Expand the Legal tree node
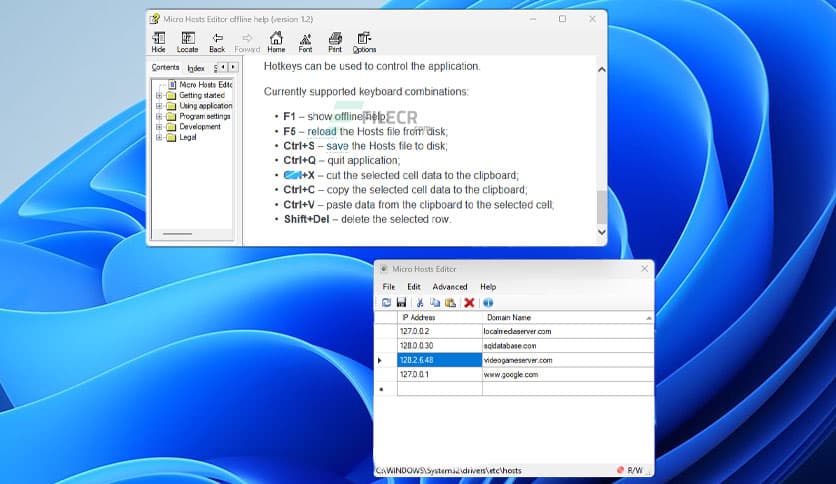 (x=159, y=138)
